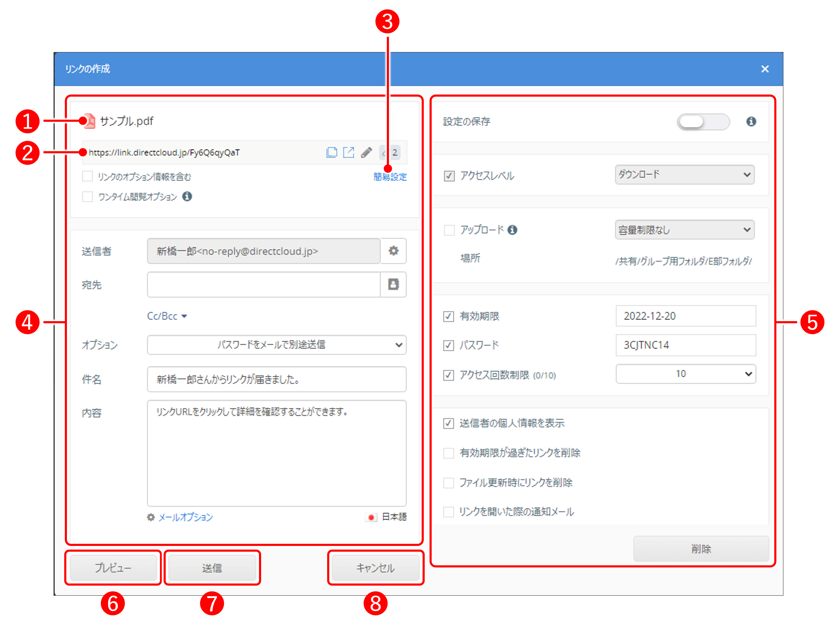
Task: Uncheck the 有効期限 checkbox
Action: click(449, 316)
